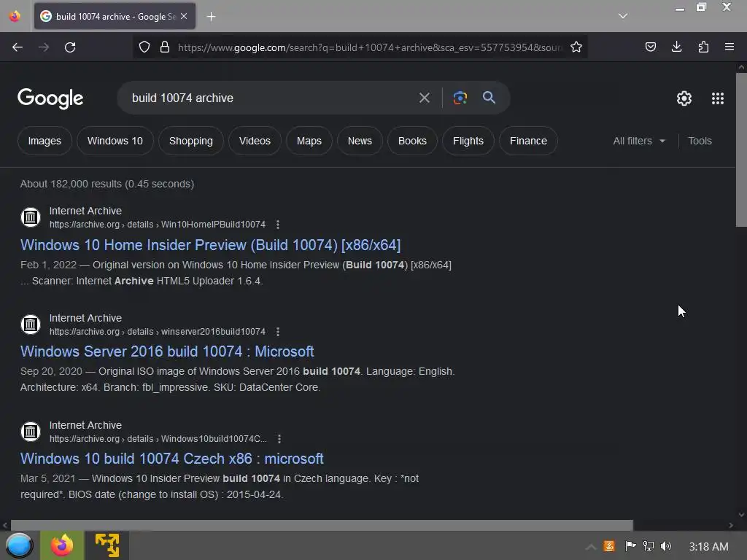Click the archive.org Win10HomeIPBuild10074 URL text
747x560 pixels.
[158, 225]
